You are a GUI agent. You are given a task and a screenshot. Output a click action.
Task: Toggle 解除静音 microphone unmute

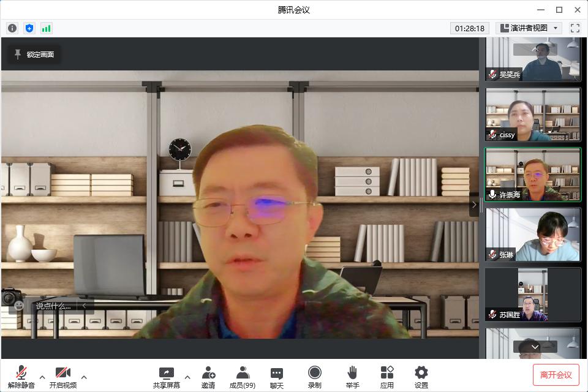[x=21, y=377]
